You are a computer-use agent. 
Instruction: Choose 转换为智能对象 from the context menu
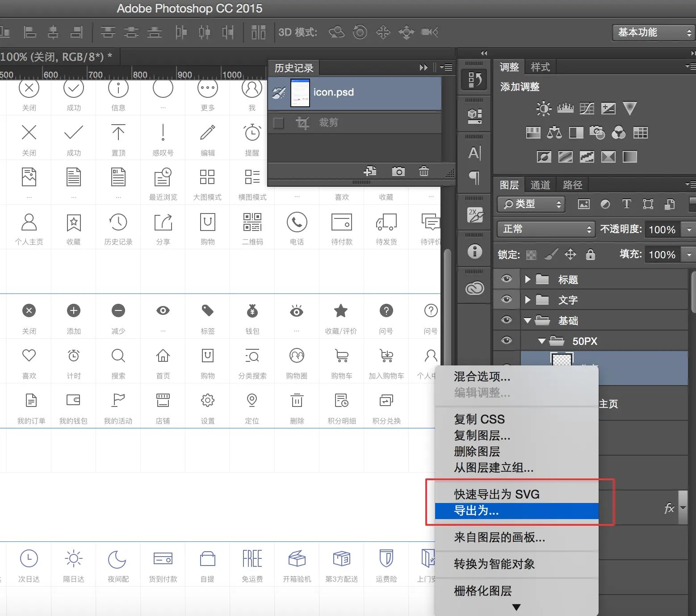(x=517, y=564)
